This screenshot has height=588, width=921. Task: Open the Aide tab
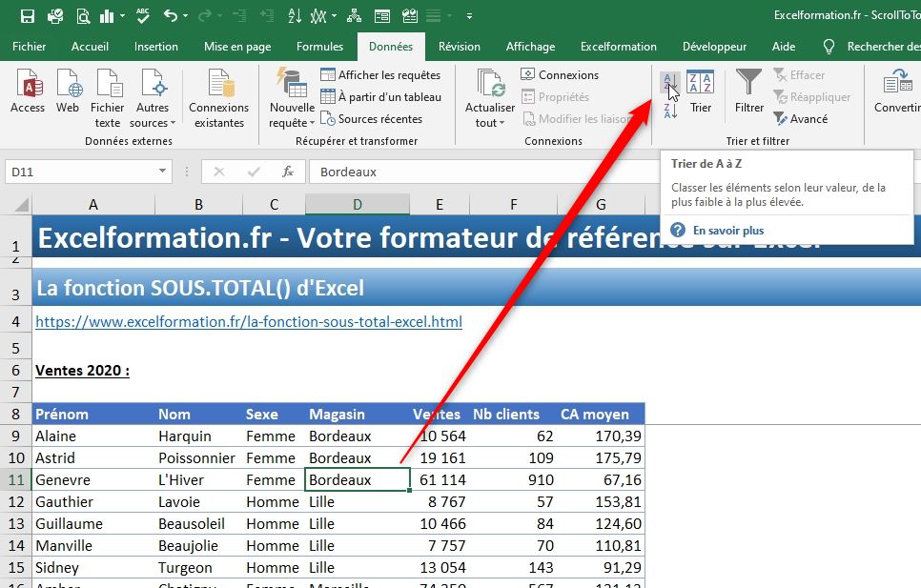(784, 47)
